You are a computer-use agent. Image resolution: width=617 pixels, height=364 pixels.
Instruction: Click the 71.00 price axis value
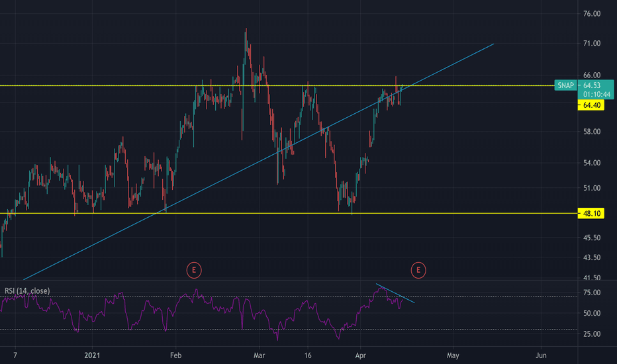click(592, 43)
